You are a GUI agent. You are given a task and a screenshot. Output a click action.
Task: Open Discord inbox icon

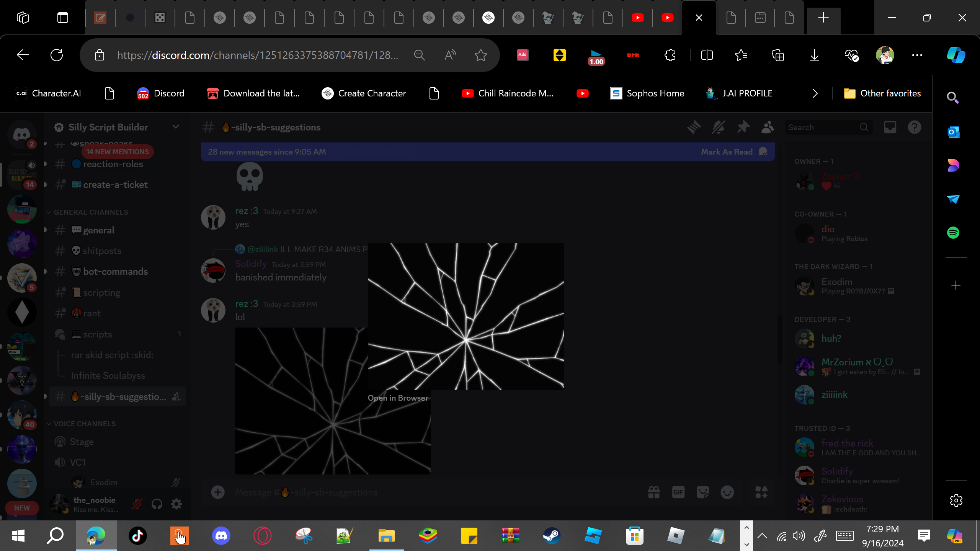coord(890,127)
